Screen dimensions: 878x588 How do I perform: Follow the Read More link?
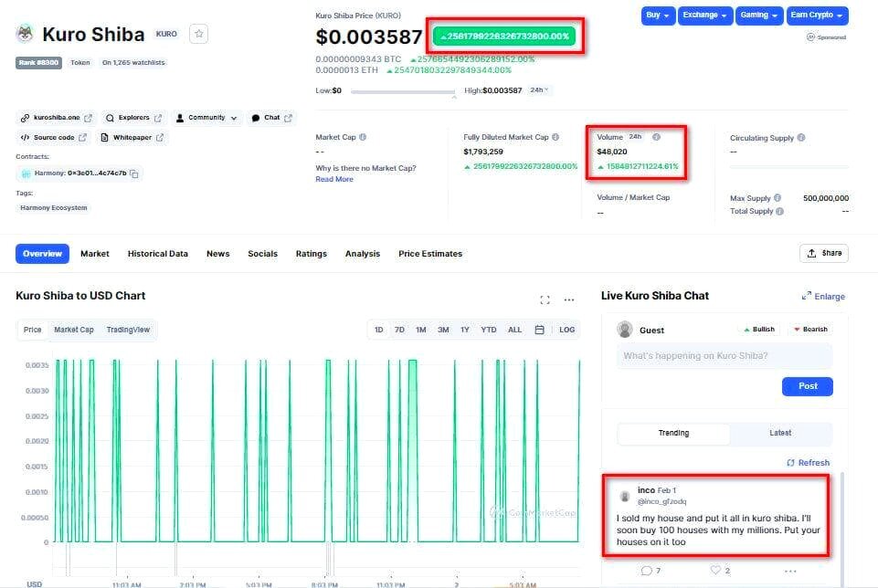(x=334, y=179)
